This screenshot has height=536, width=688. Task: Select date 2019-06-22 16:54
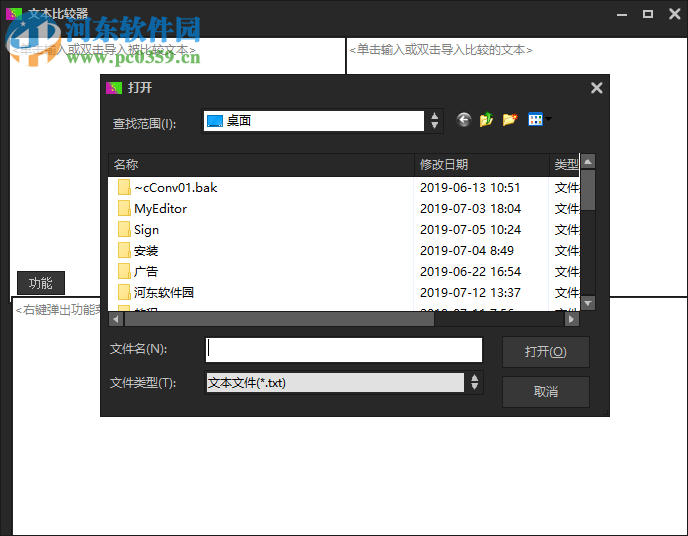[x=470, y=272]
